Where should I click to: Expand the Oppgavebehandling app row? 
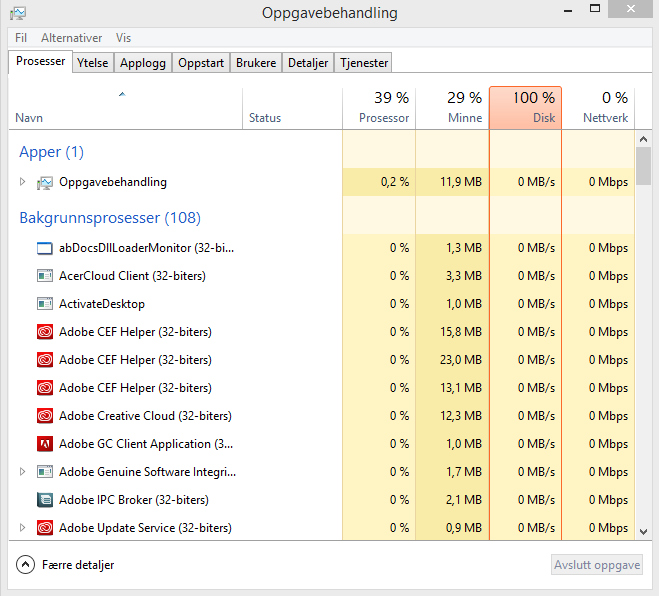click(x=23, y=182)
